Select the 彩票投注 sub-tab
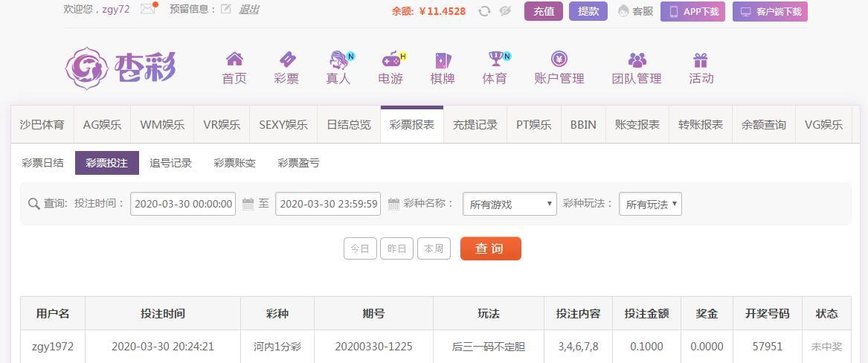The width and height of the screenshot is (868, 363). [107, 163]
